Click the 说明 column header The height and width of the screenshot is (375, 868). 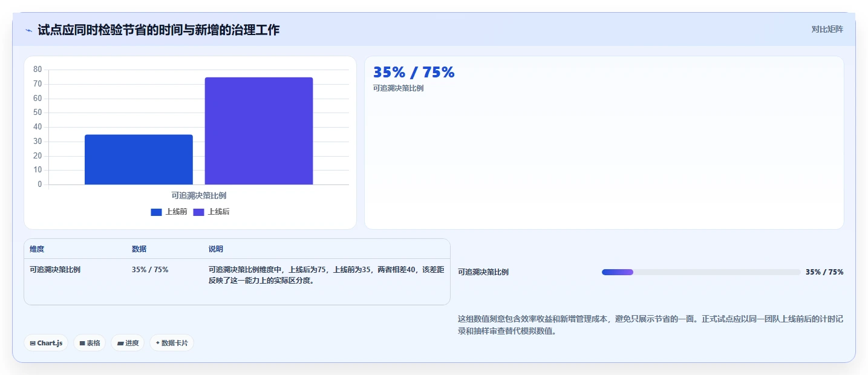tap(216, 249)
